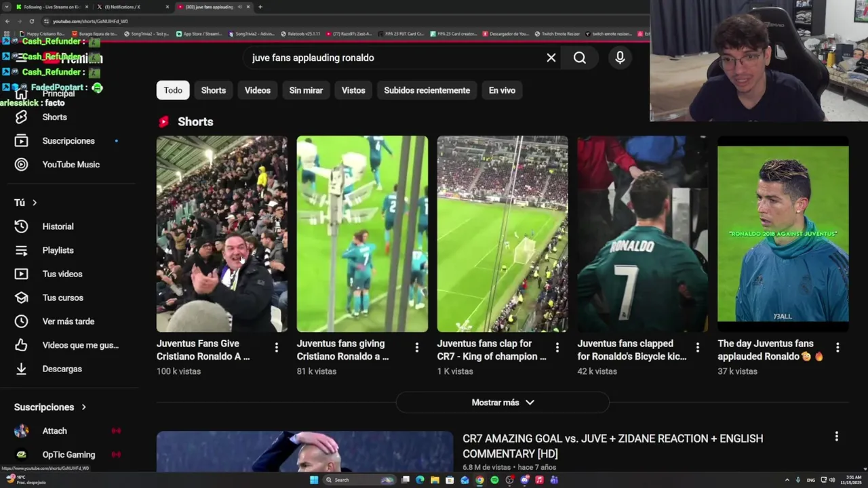Open thumbnail of applauding fans in the stands short
Screen dimensions: 868x488
[x=222, y=234]
